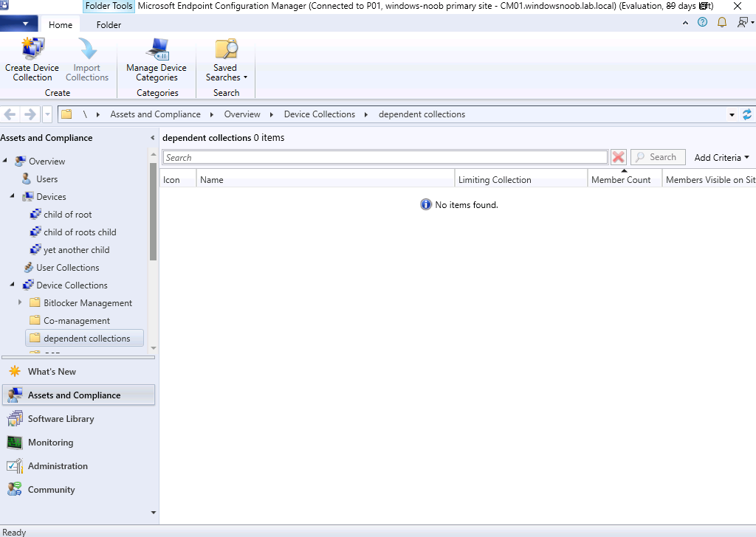Navigate forward with the forward arrow
Screen dimensions: 756x537
(30, 114)
